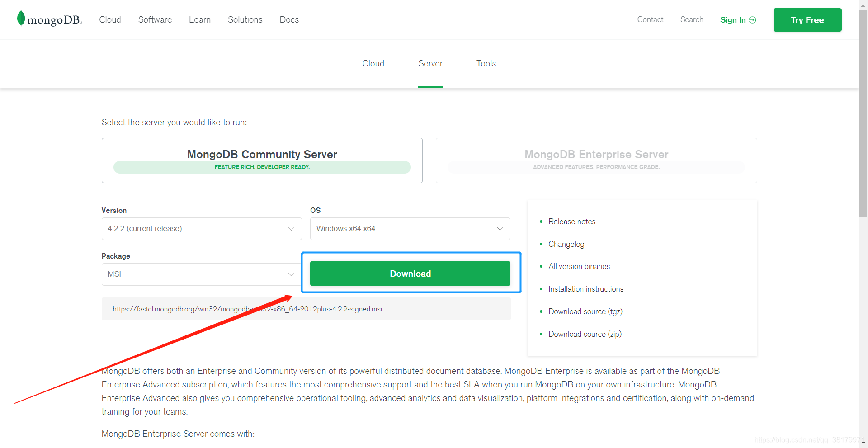The image size is (868, 448).
Task: Click the MongoDB leaf logo
Action: pos(20,19)
